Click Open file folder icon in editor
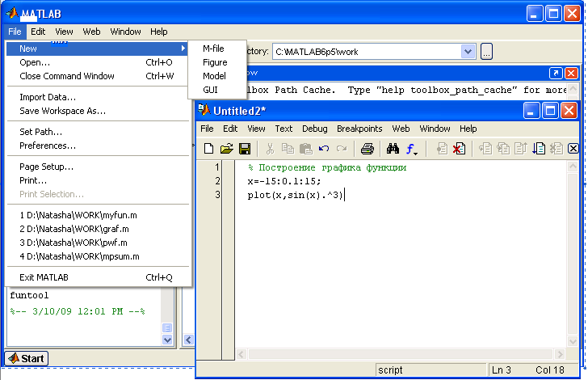Viewport: 588px width, 380px height. (226, 149)
